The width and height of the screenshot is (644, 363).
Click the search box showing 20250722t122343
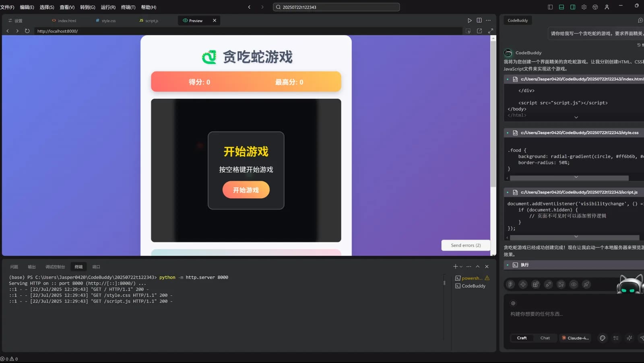coord(336,7)
